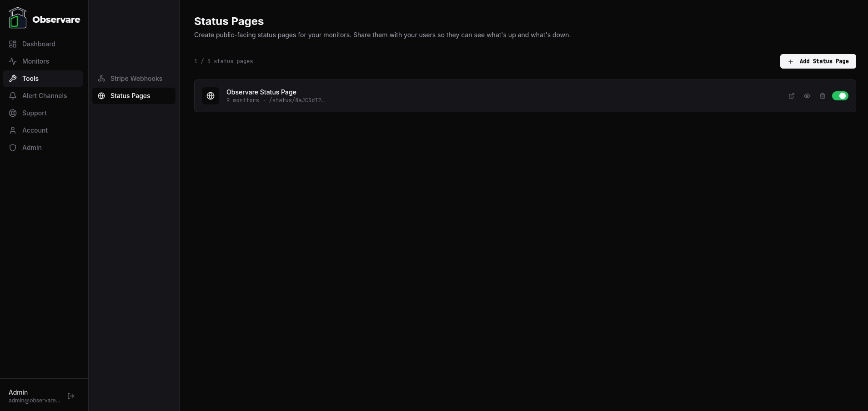The width and height of the screenshot is (868, 411).
Task: Select the Tools wrench icon
Action: pos(13,78)
